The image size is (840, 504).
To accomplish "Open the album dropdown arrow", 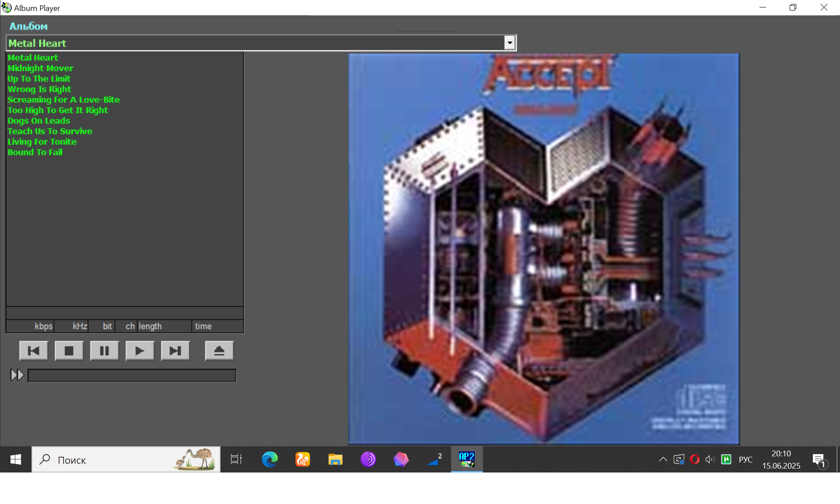I will pyautogui.click(x=510, y=43).
